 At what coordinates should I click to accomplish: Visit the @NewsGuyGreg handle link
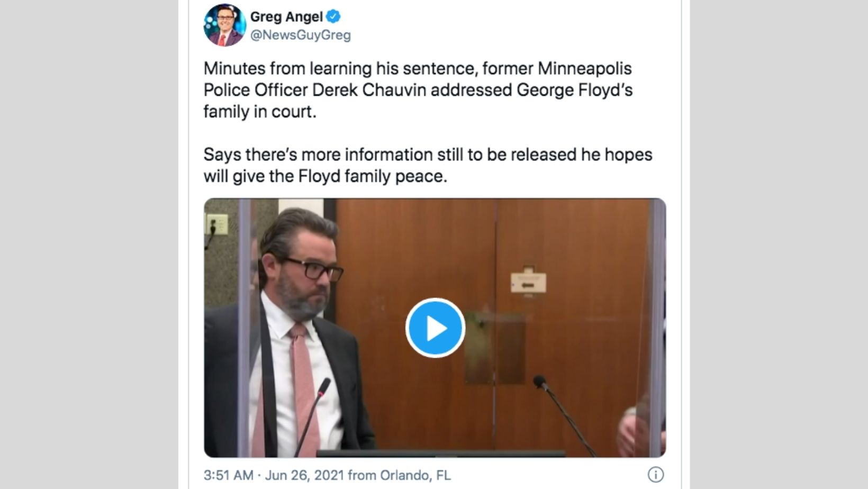point(300,35)
